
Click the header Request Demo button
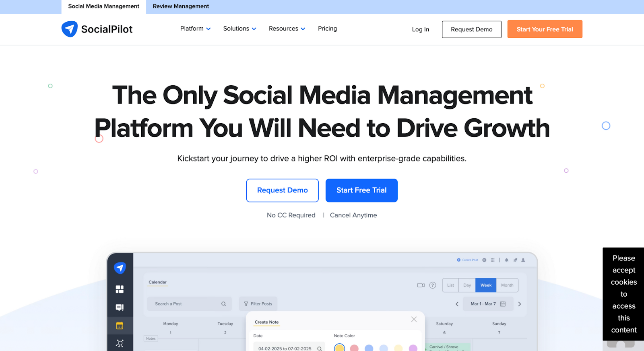pos(471,29)
